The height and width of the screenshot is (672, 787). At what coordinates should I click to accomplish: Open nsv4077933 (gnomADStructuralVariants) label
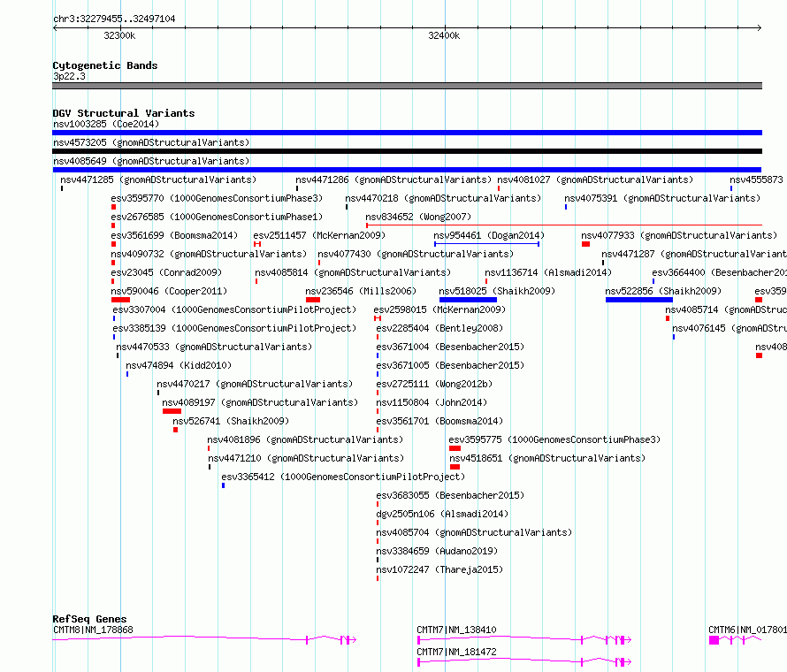click(679, 235)
